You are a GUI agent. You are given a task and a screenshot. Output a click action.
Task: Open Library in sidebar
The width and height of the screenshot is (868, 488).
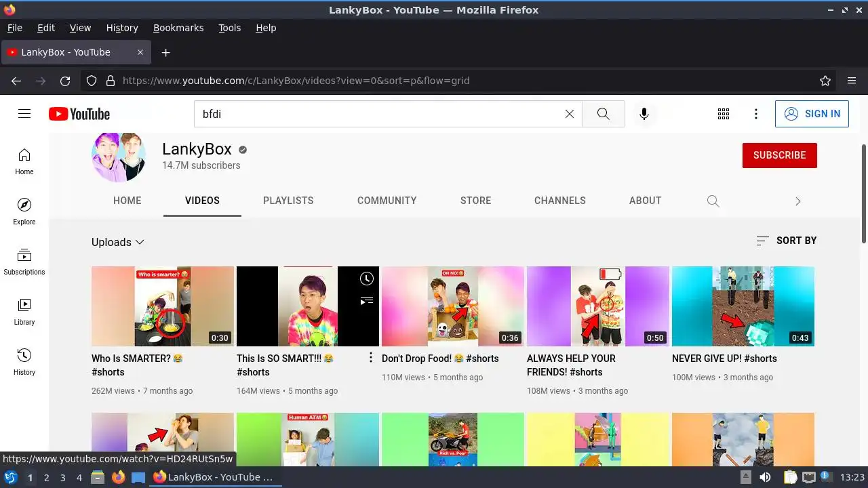(24, 312)
